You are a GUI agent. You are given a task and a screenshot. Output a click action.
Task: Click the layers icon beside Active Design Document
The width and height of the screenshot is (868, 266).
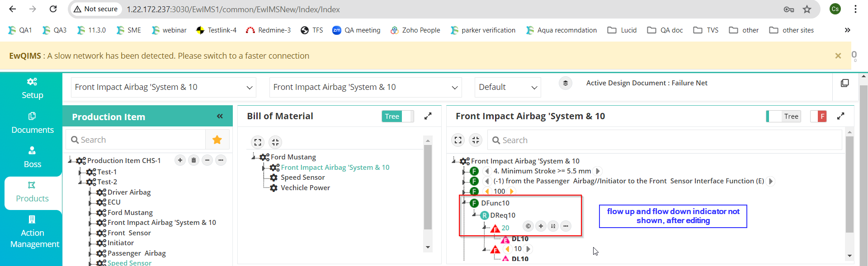(565, 83)
